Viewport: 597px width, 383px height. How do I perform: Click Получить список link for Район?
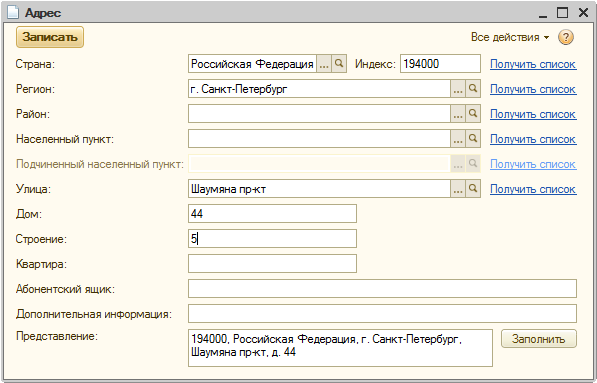pyautogui.click(x=533, y=114)
